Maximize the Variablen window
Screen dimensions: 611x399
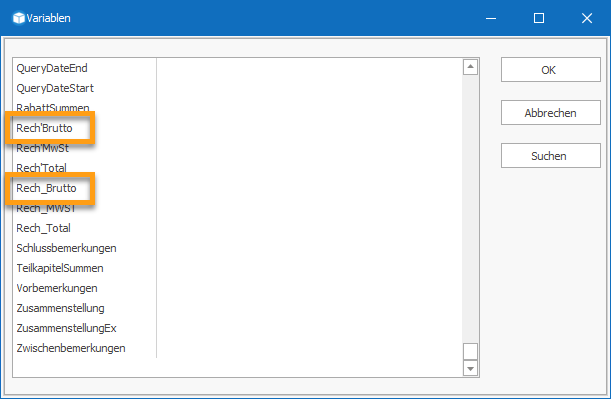pyautogui.click(x=539, y=18)
